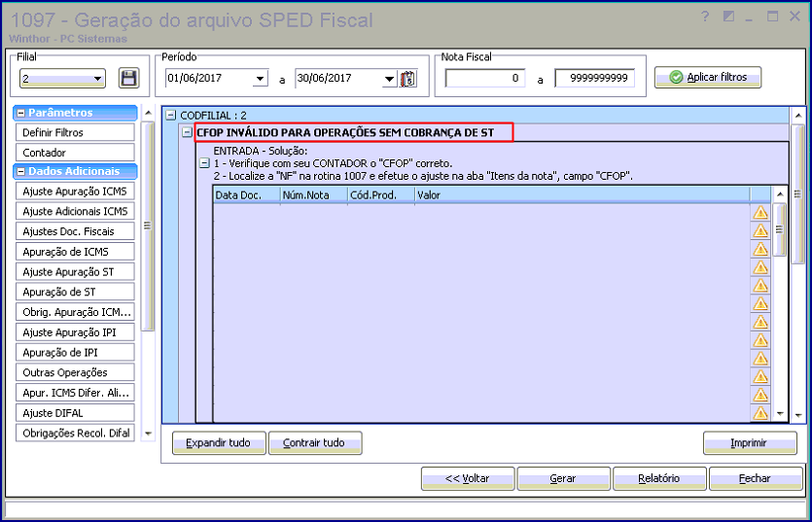Viewport: 812px width, 522px height.
Task: Open Ajuste Apuração IPI
Action: click(75, 332)
